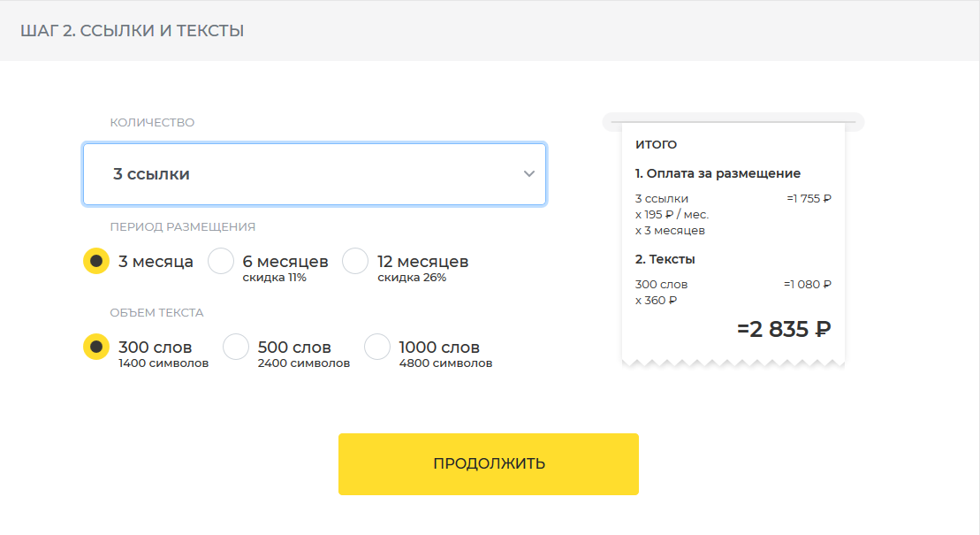Screen dimensions: 980x535
Task: Click the 2. Тексты receipt heading
Action: (665, 259)
